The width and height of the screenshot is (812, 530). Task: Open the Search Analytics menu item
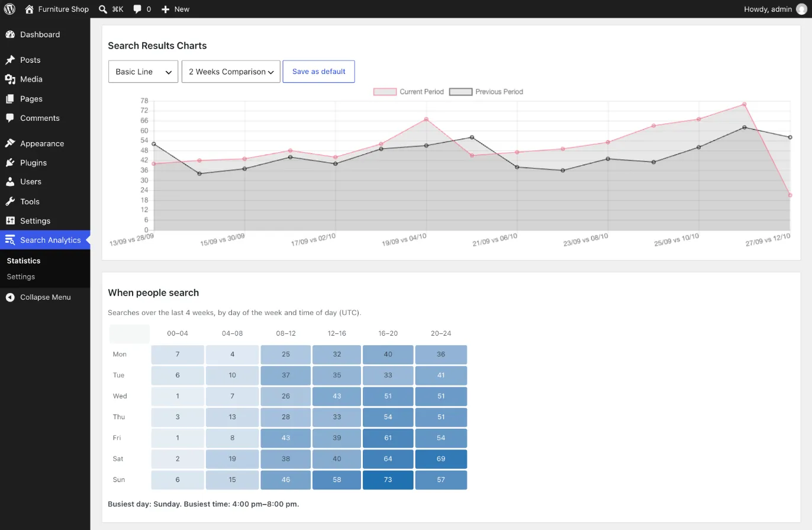pos(45,240)
